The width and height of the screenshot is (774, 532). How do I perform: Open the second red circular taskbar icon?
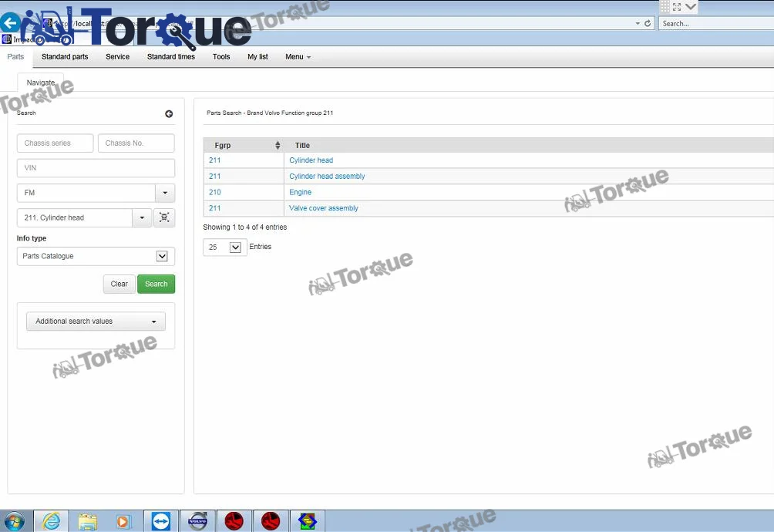(271, 521)
